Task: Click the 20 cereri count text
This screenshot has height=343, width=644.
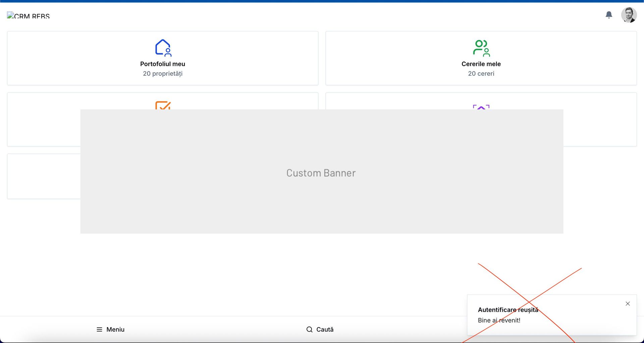Action: click(x=481, y=74)
